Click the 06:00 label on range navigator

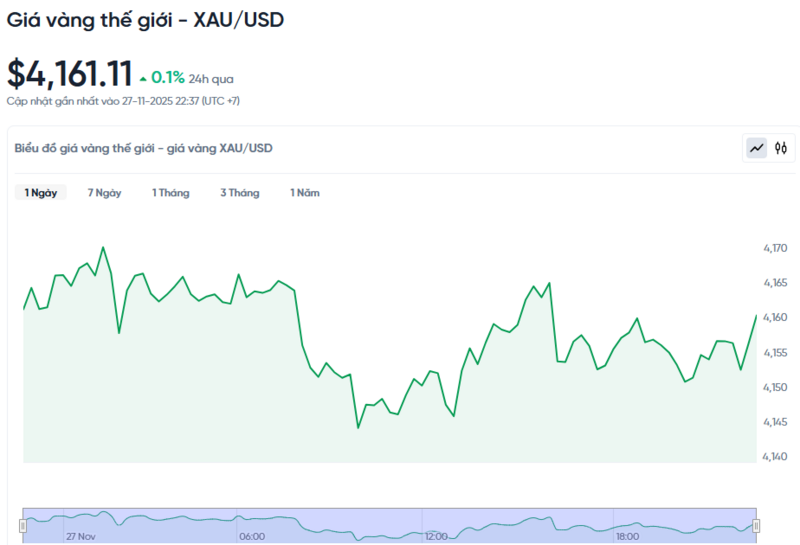tap(252, 537)
